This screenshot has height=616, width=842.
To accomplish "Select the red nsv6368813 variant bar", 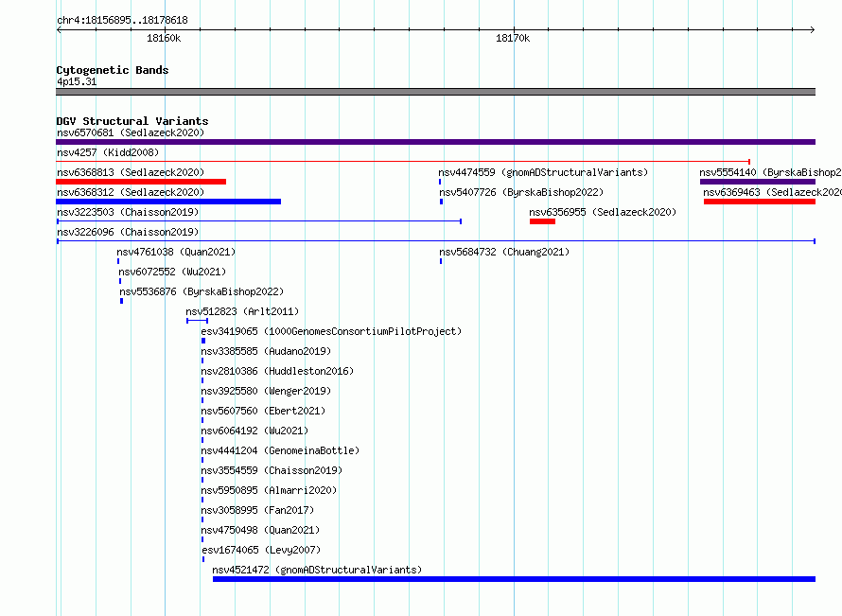I will (x=141, y=182).
